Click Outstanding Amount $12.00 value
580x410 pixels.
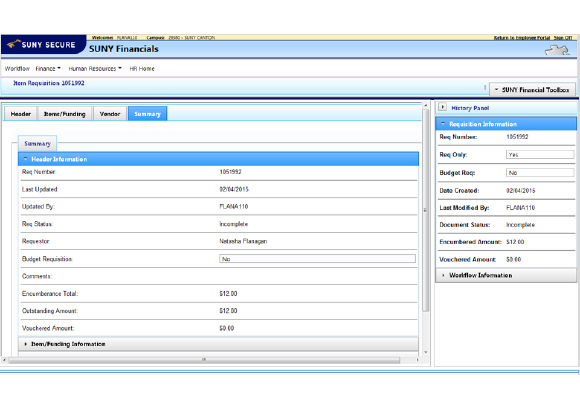(x=228, y=311)
